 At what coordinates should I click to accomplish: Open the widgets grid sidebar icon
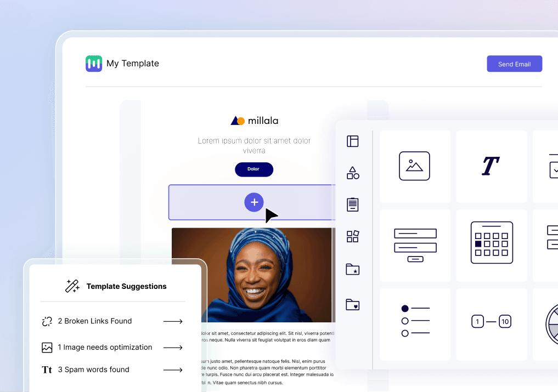coord(353,236)
